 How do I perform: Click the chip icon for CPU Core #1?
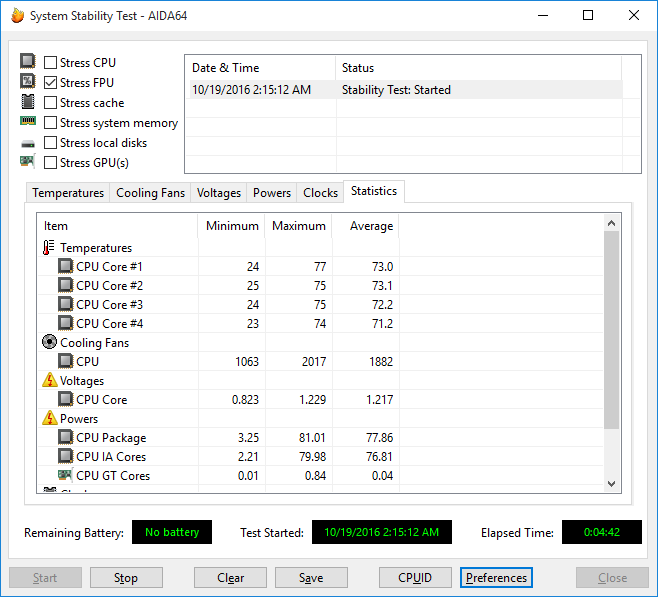[x=65, y=266]
